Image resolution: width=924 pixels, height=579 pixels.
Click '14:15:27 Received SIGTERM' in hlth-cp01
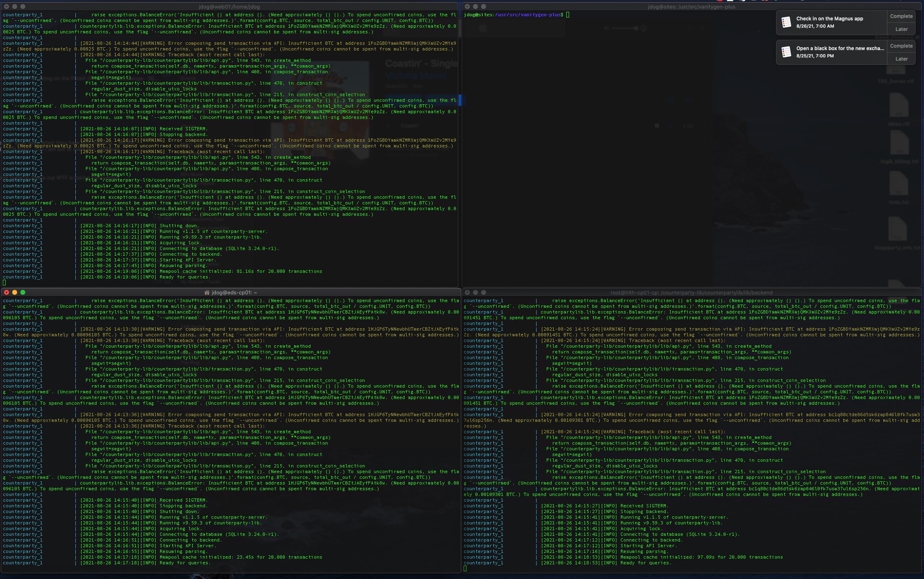point(605,506)
